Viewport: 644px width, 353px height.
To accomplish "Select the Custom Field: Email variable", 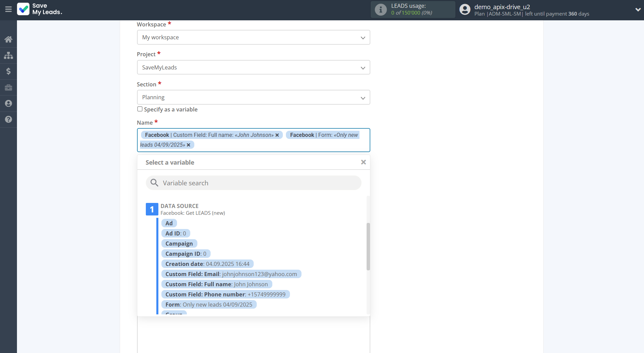I will 231,274.
